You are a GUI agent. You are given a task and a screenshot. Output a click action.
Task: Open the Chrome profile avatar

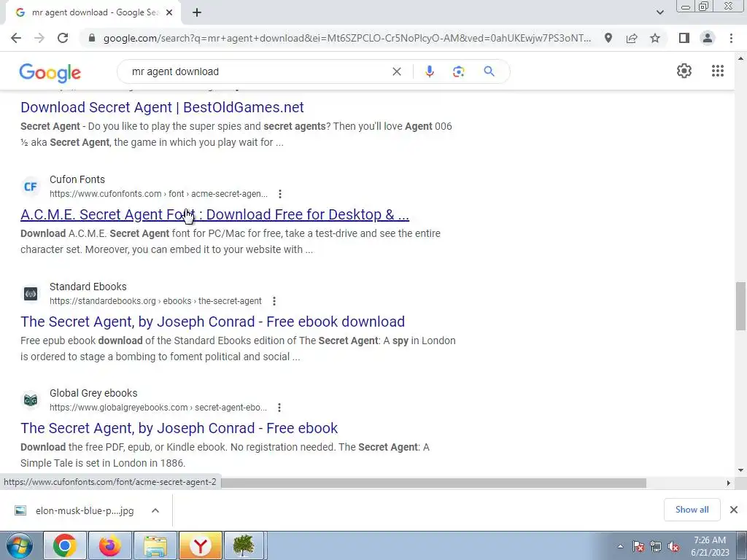pos(708,38)
